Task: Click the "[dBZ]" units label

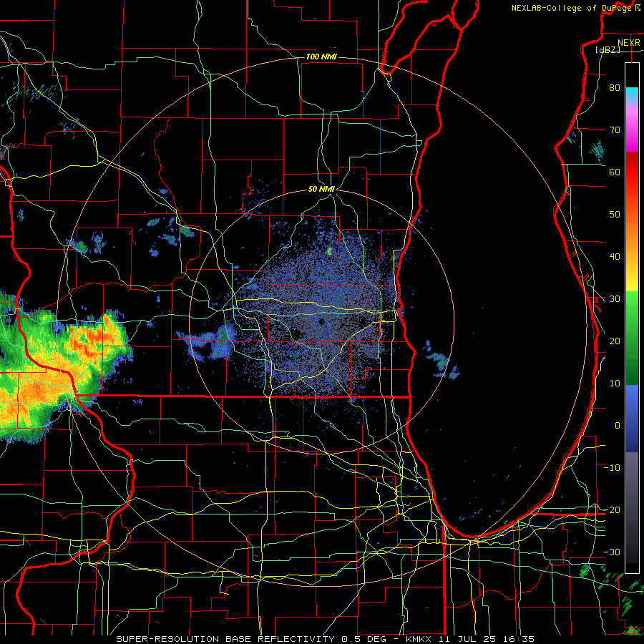Action: pos(608,49)
